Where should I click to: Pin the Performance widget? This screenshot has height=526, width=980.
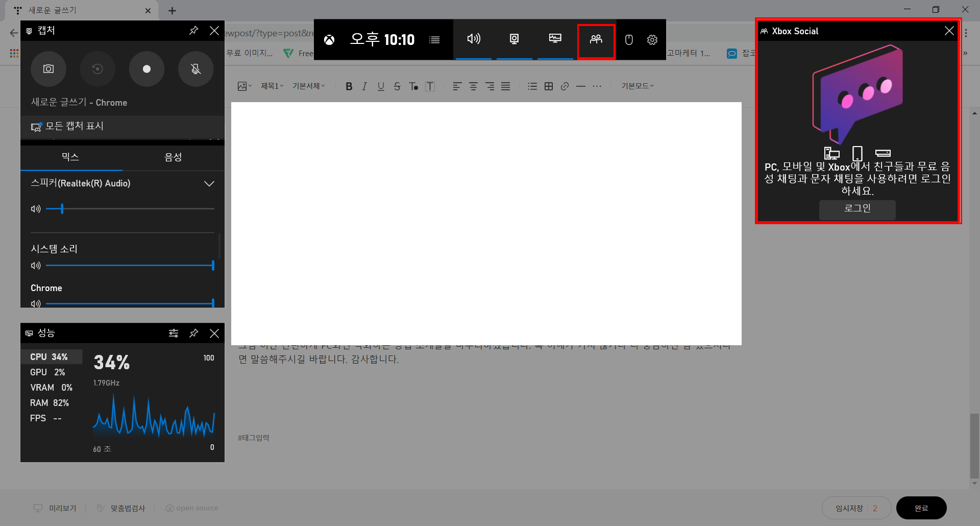pos(193,333)
